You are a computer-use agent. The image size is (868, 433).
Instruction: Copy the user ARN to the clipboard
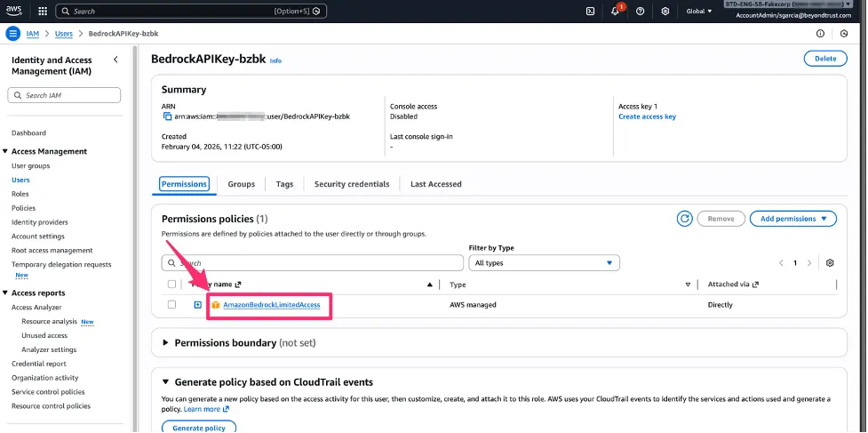(168, 116)
